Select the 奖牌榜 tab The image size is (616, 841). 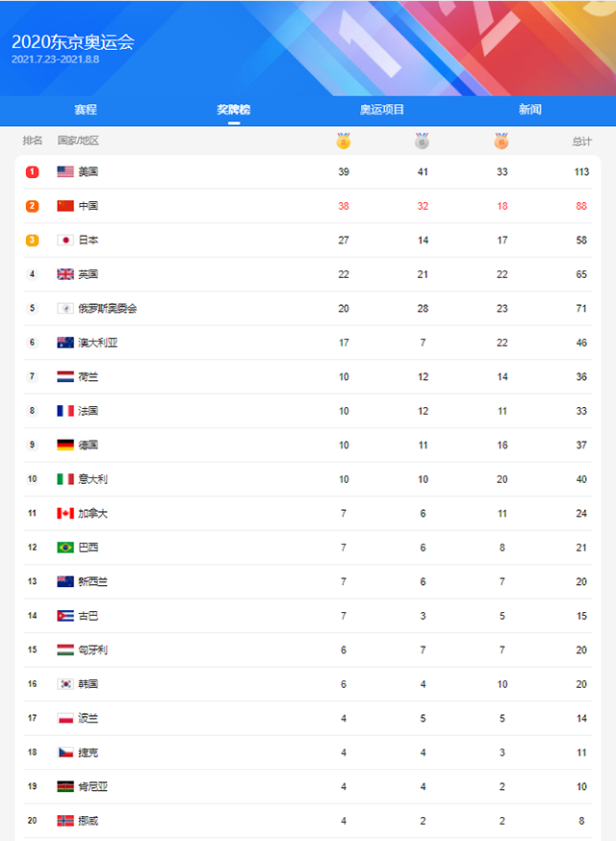point(234,110)
